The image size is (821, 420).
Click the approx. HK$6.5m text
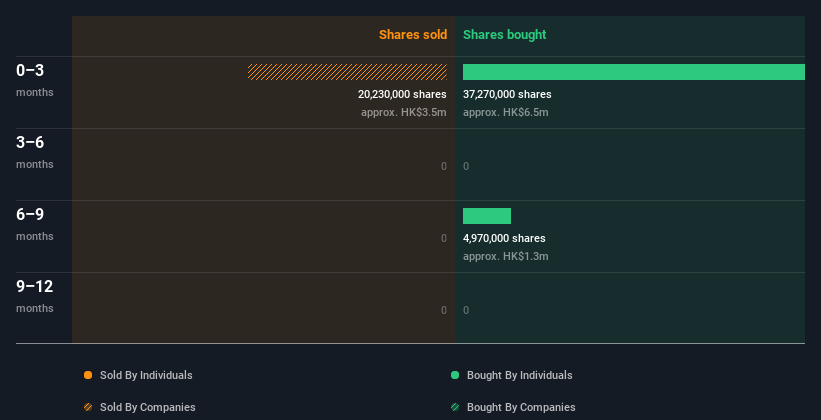tap(506, 112)
